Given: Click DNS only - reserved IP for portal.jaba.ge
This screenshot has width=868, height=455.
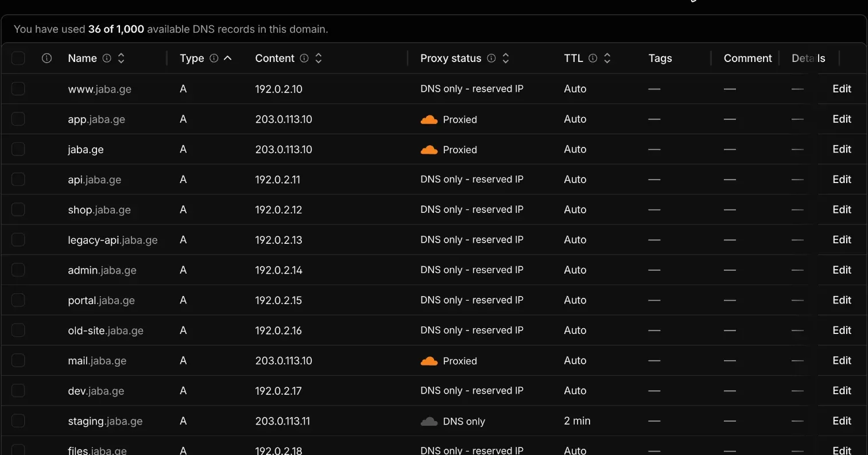Looking at the screenshot, I should point(472,300).
